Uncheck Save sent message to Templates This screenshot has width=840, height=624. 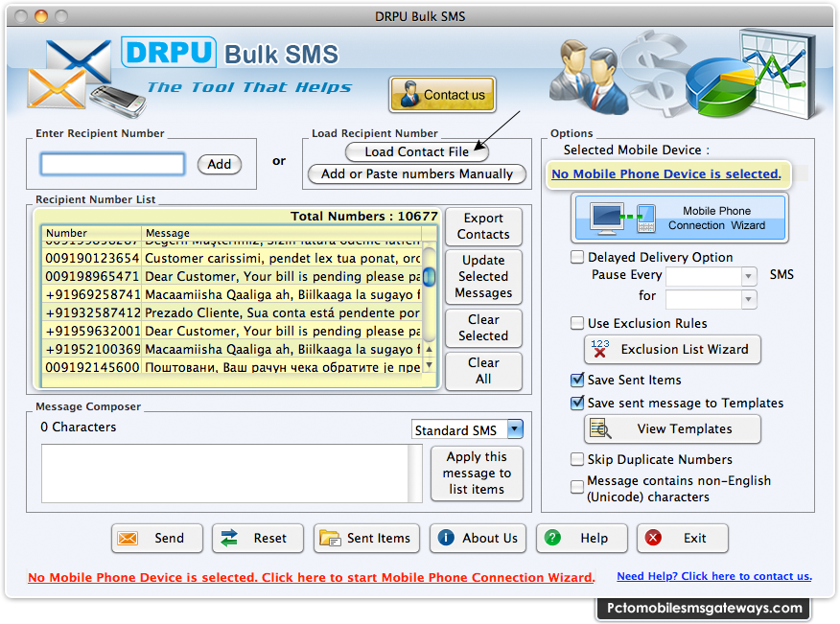[x=577, y=403]
